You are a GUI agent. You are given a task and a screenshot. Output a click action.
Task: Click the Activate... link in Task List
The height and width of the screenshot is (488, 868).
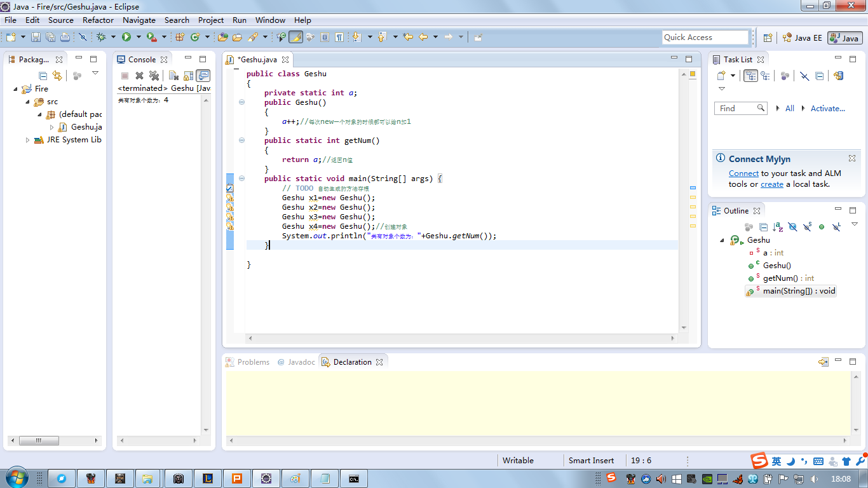point(828,109)
